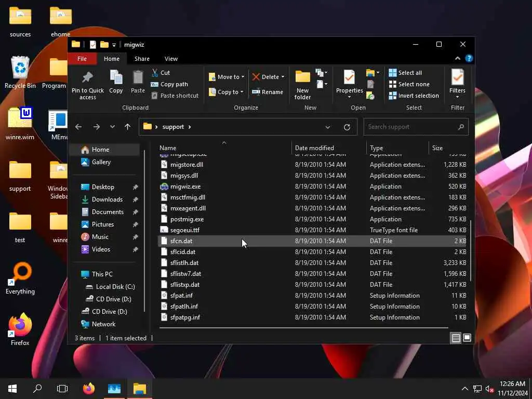The image size is (532, 399).
Task: Click Select all
Action: tap(405, 73)
